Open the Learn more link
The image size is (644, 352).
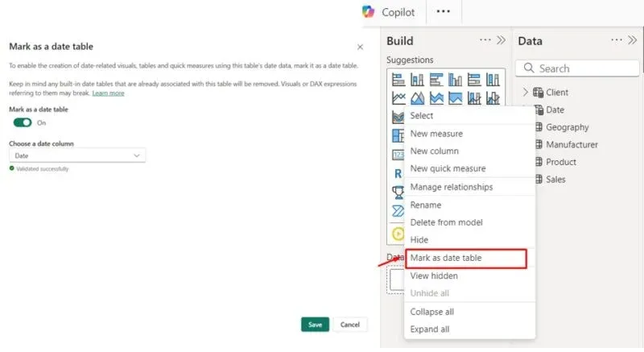point(108,93)
